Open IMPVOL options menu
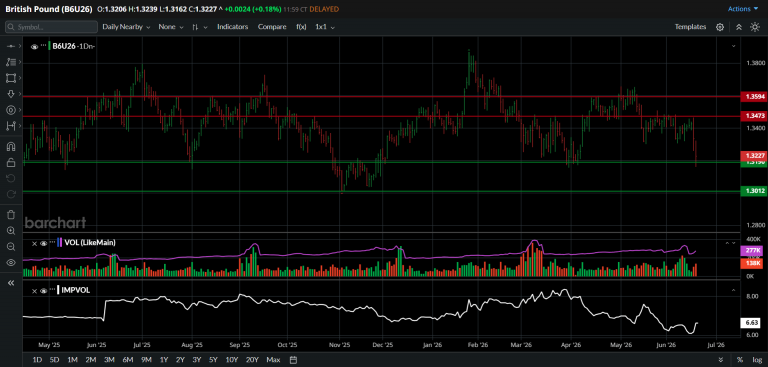The image size is (768, 367). (52, 290)
